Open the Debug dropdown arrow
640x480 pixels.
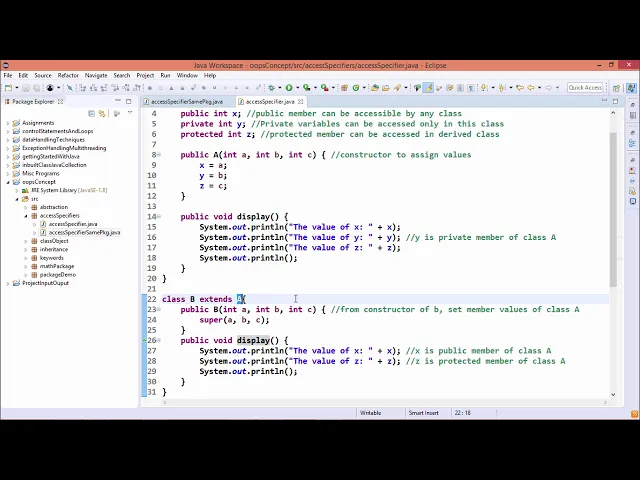click(280, 88)
